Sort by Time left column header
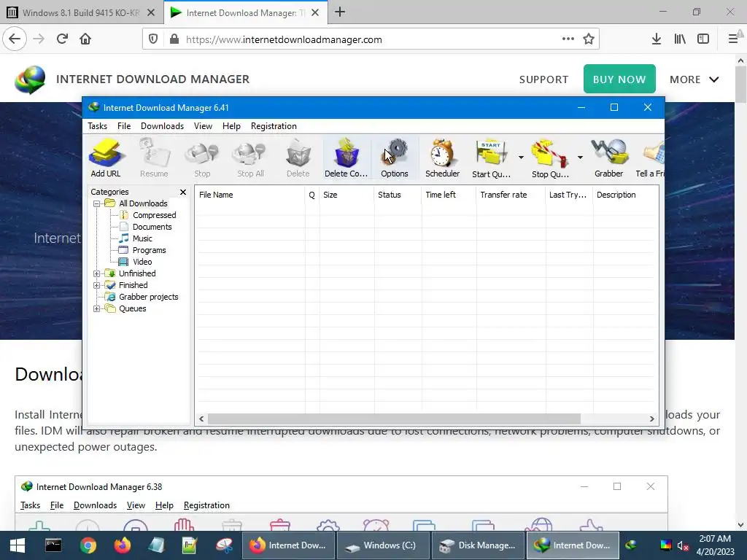 (x=449, y=195)
